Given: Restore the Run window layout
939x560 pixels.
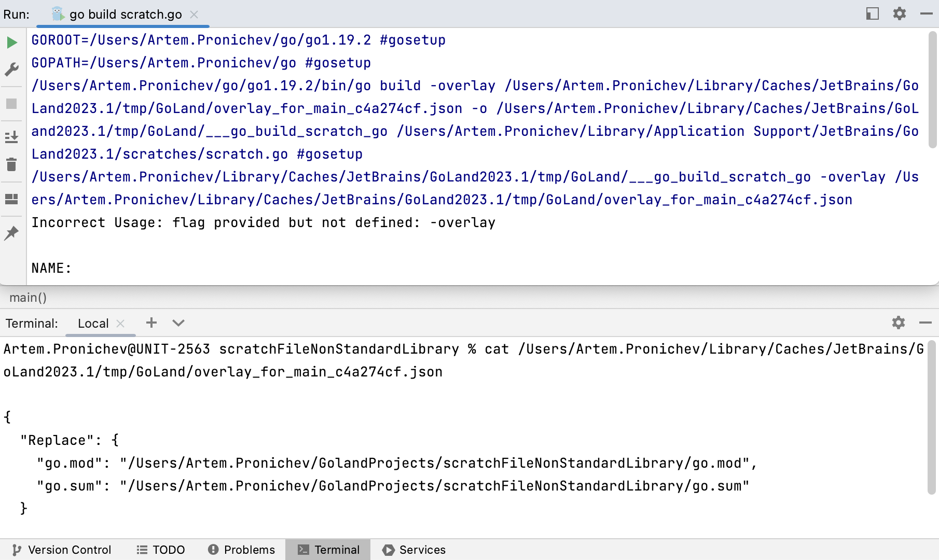Looking at the screenshot, I should [11, 199].
